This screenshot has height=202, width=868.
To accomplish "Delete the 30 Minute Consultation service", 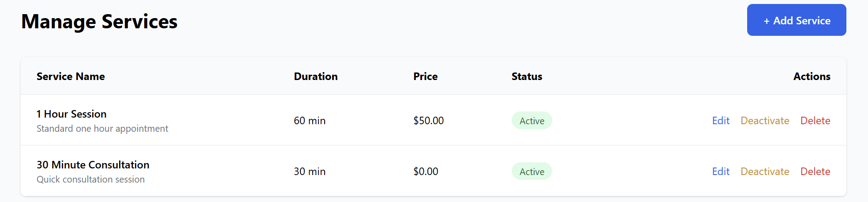I will pyautogui.click(x=815, y=172).
